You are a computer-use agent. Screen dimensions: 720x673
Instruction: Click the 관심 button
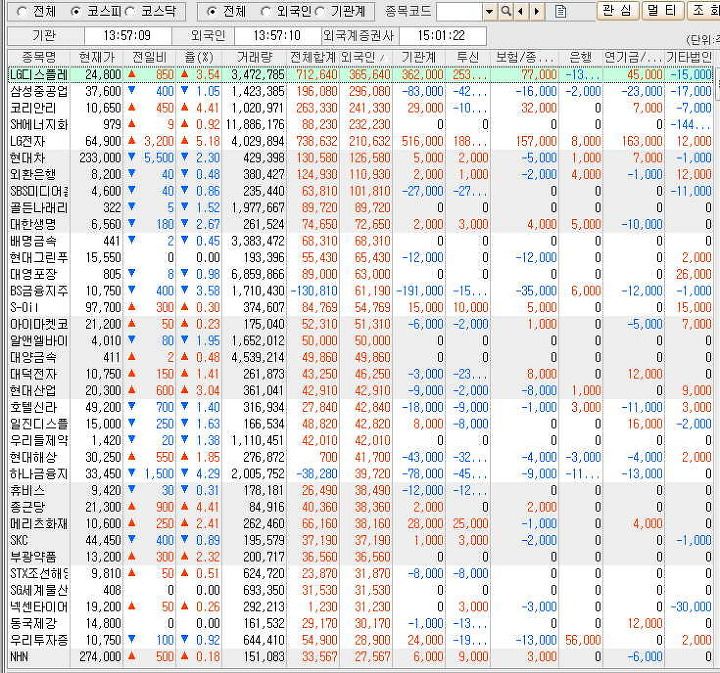click(x=618, y=11)
